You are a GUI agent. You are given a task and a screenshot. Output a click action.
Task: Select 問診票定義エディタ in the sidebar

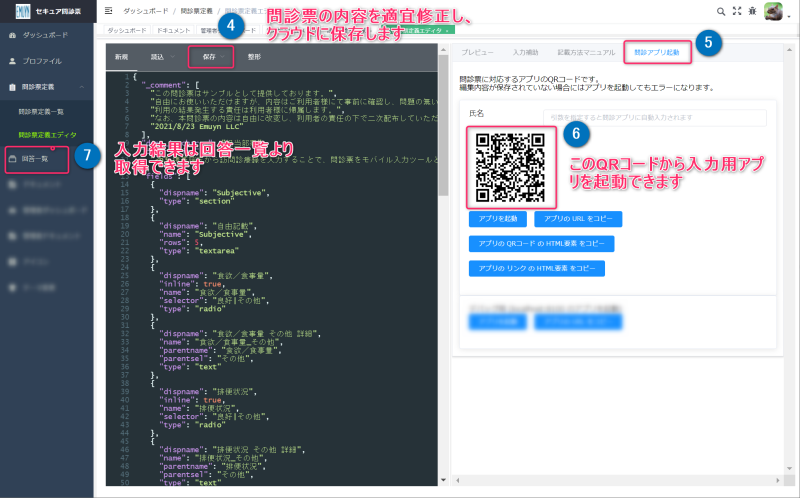pos(47,135)
